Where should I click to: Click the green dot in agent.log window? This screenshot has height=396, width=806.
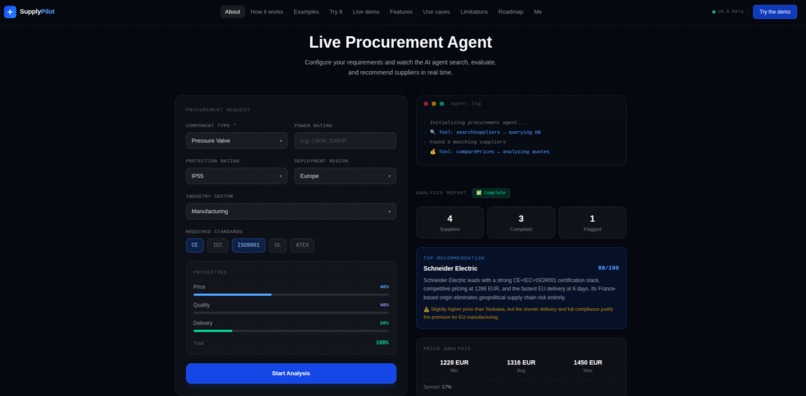pyautogui.click(x=442, y=104)
